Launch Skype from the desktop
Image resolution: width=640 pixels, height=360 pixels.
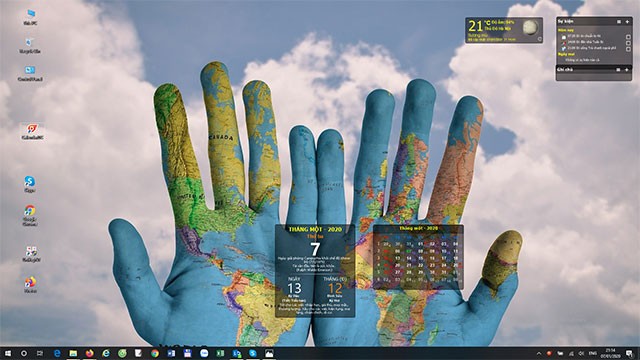tap(29, 184)
